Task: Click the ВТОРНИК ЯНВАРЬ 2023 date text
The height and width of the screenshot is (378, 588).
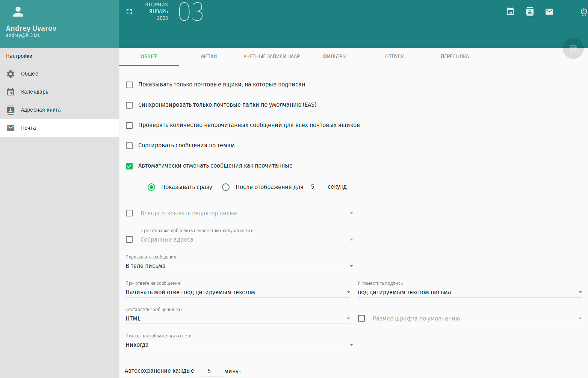Action: click(157, 11)
